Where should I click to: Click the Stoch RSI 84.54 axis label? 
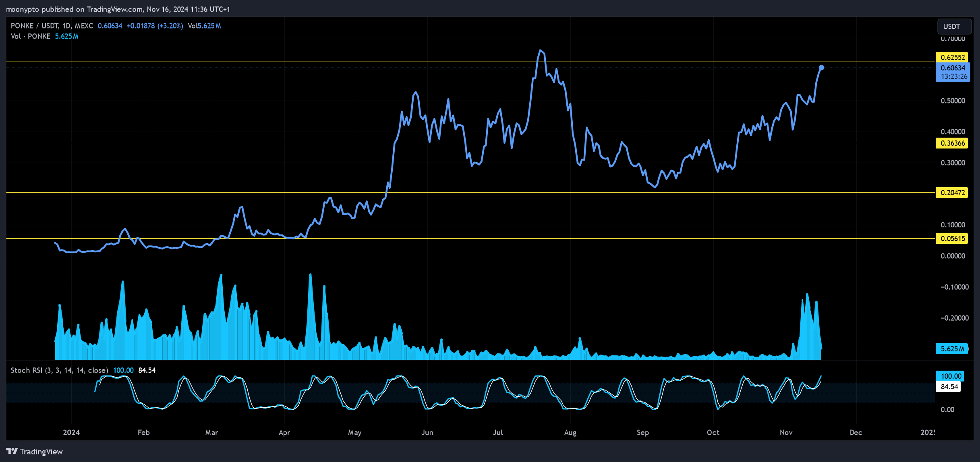pyautogui.click(x=949, y=387)
